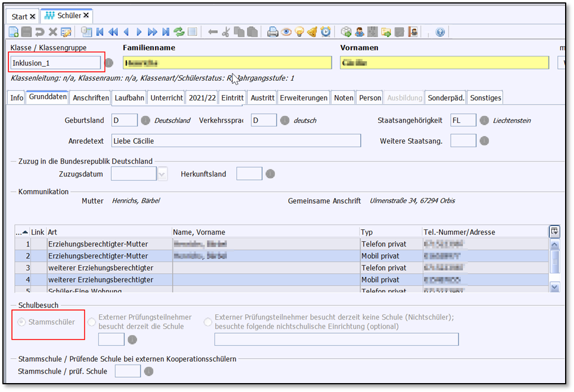Open the Zuzugsdatum date dropdown
Image resolution: width=574 pixels, height=392 pixels.
pyautogui.click(x=162, y=174)
